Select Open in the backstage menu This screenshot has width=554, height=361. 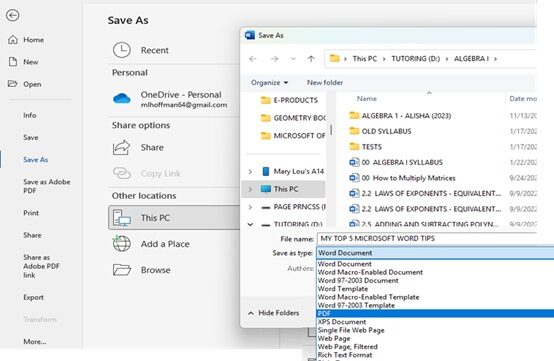[25, 84]
